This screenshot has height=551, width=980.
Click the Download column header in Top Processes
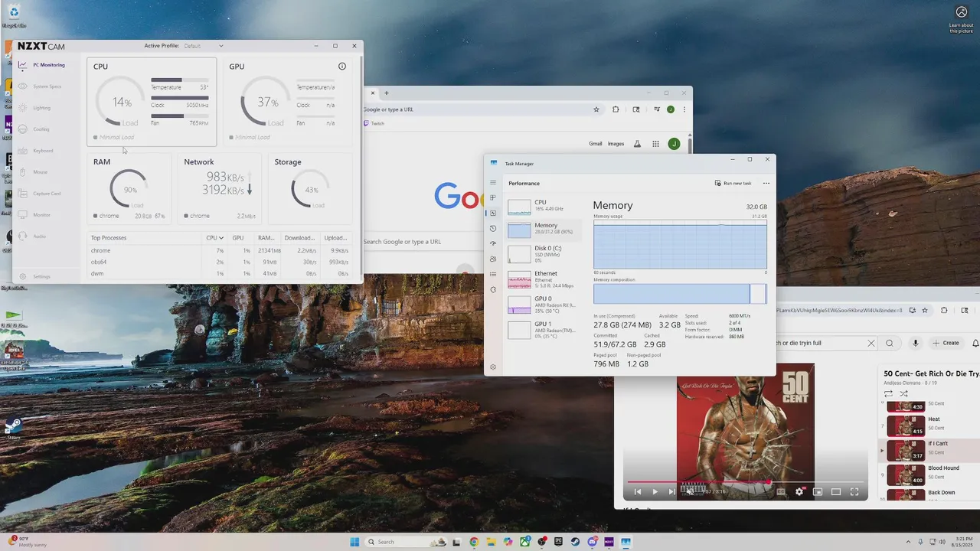tap(299, 238)
